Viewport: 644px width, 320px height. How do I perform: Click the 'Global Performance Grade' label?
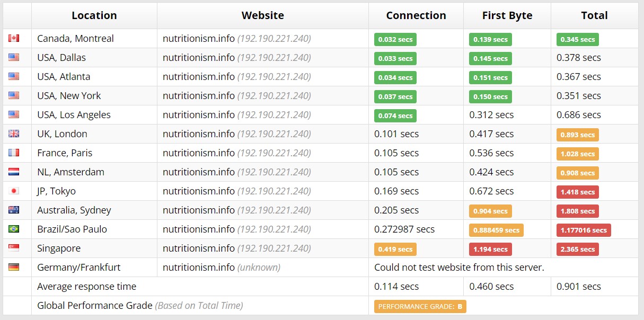click(95, 305)
